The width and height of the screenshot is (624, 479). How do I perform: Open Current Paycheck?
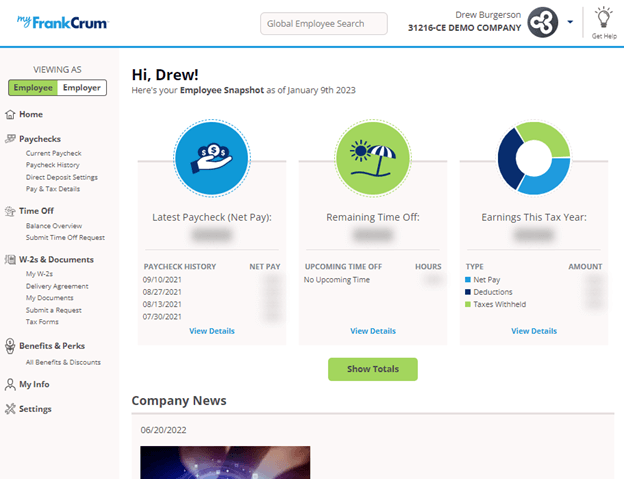53,153
